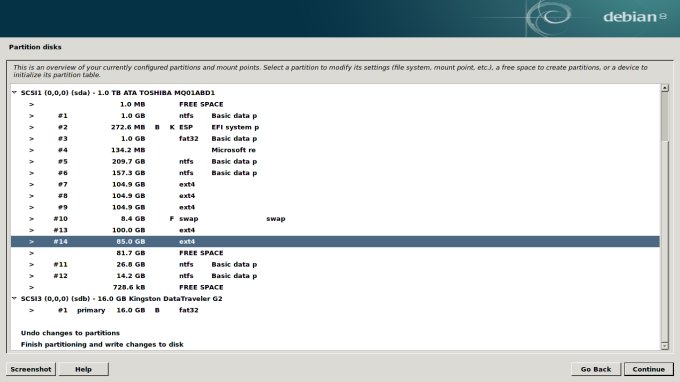This screenshot has width=680, height=382.
Task: Click the 'primary' label in sdb row
Action: 91,310
